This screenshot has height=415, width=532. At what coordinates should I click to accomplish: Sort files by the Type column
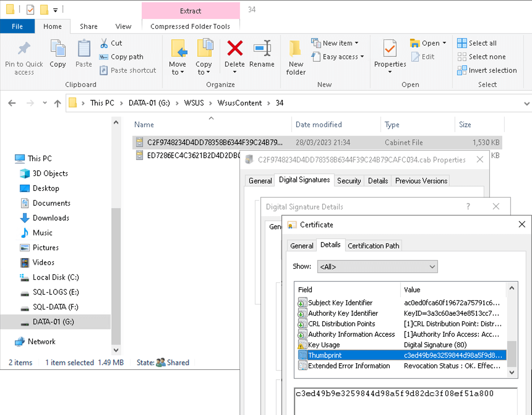[x=418, y=125]
